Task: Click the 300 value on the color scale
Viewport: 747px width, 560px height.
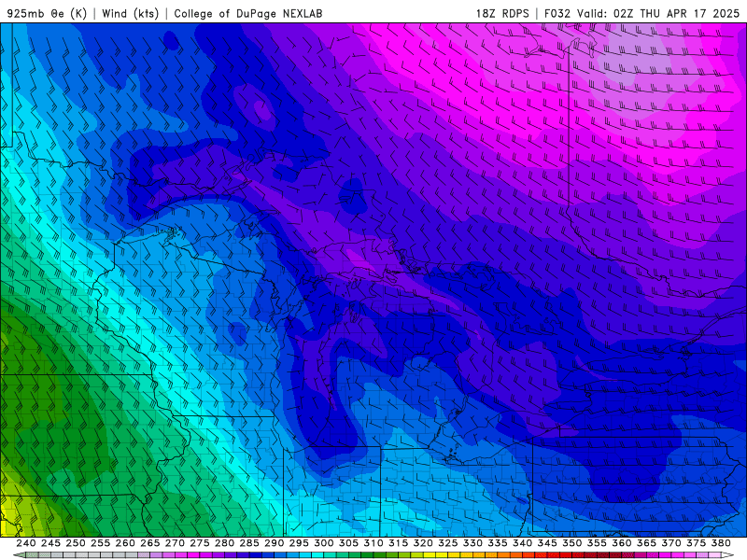Action: pyautogui.click(x=323, y=543)
